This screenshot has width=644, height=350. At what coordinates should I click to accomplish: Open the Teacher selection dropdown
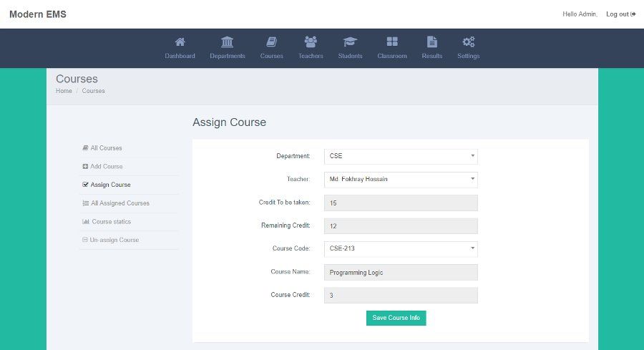pyautogui.click(x=401, y=179)
